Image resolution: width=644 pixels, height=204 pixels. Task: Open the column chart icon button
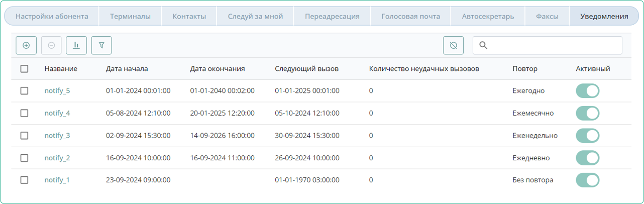coord(76,45)
